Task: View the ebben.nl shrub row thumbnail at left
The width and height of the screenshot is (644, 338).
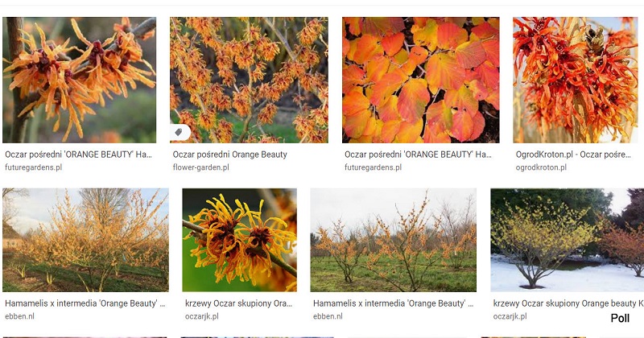Action: pyautogui.click(x=85, y=240)
